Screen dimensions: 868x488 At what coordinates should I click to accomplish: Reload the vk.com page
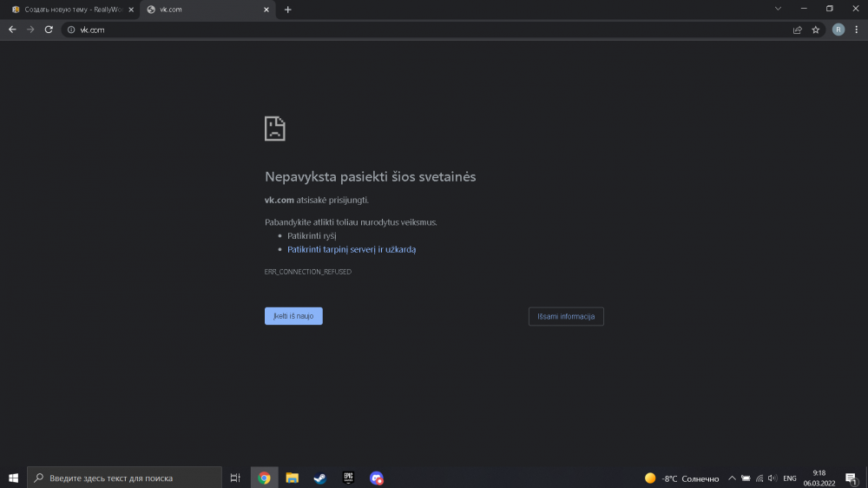tap(49, 30)
